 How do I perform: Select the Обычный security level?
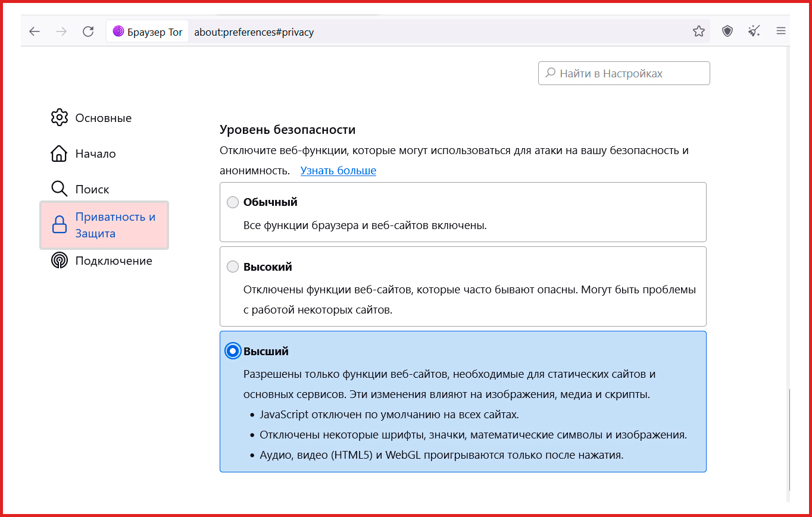coord(233,203)
